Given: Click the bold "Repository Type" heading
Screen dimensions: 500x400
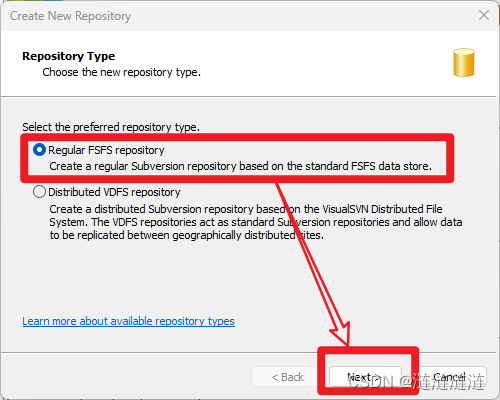Looking at the screenshot, I should tap(69, 56).
